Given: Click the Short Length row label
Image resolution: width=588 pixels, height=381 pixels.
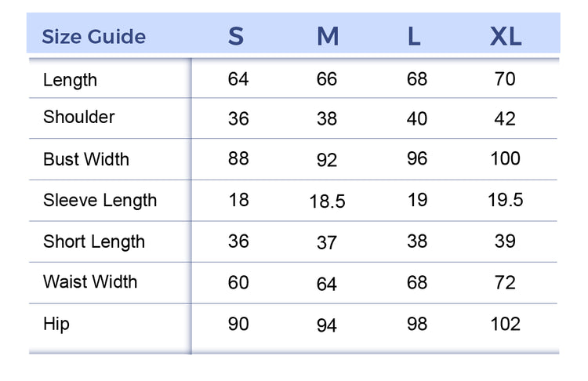Looking at the screenshot, I should click(x=94, y=241).
